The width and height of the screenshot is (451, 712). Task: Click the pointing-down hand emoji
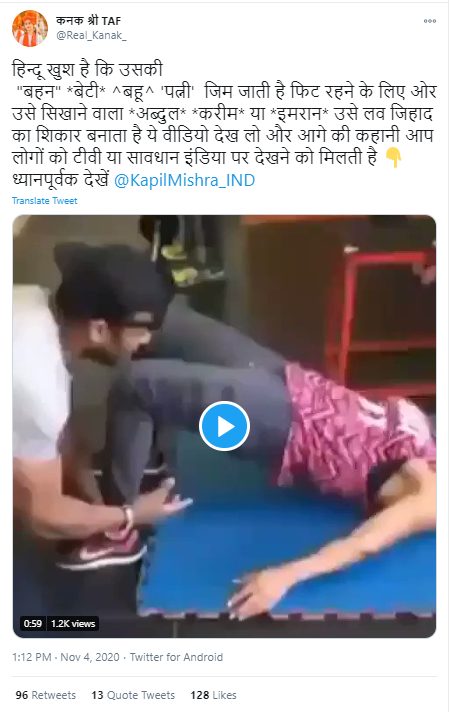393,158
